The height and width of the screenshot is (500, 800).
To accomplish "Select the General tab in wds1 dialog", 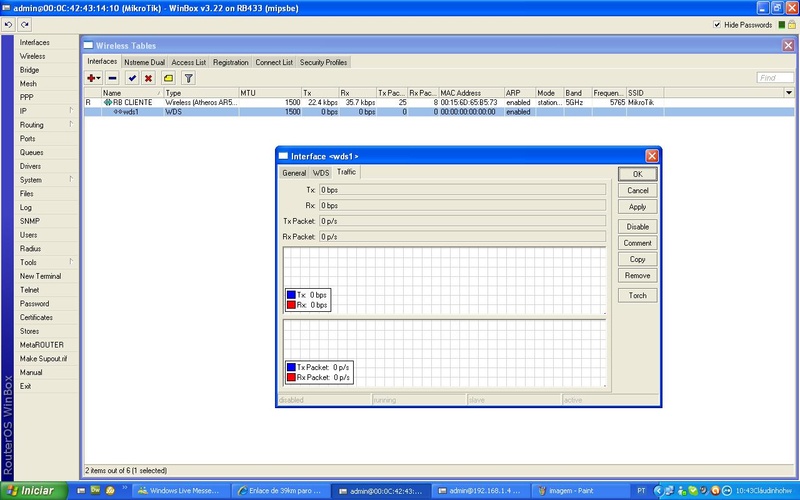I will point(294,173).
